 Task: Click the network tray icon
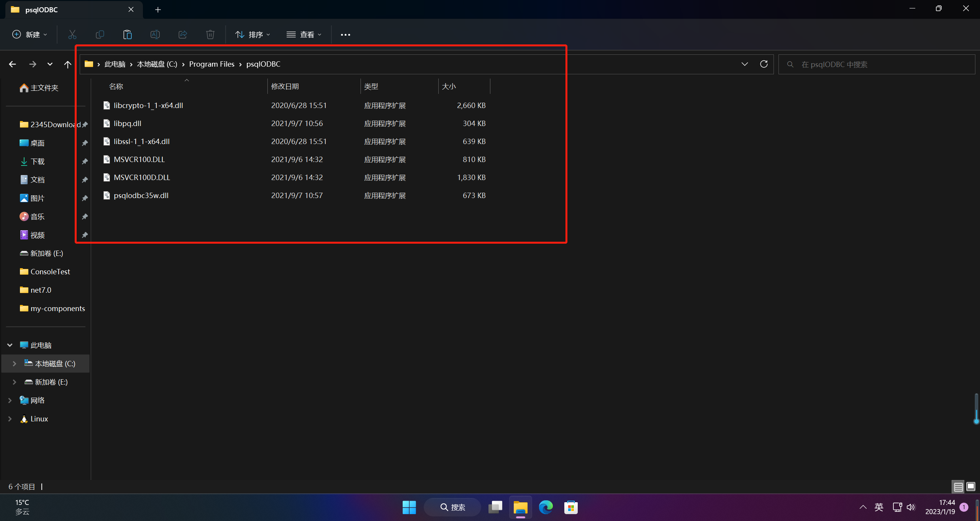point(897,507)
